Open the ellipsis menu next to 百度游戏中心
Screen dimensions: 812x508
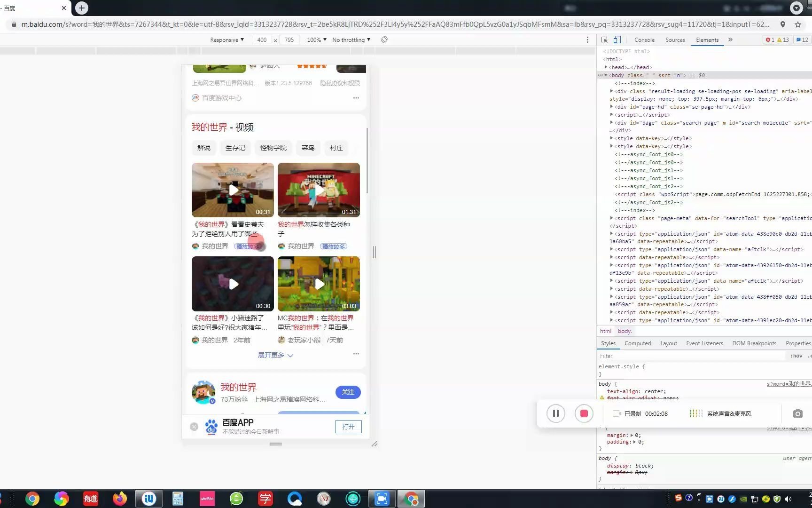[356, 98]
